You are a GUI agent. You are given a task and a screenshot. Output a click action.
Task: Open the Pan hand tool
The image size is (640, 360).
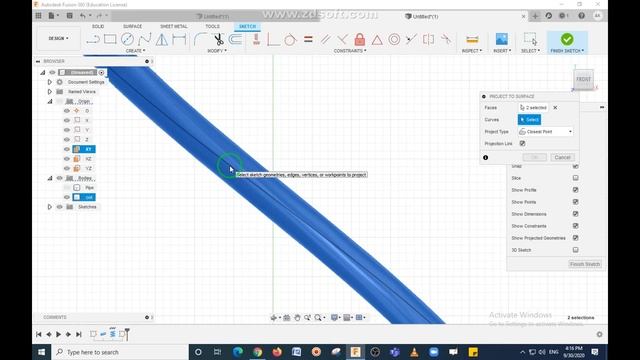coord(297,318)
